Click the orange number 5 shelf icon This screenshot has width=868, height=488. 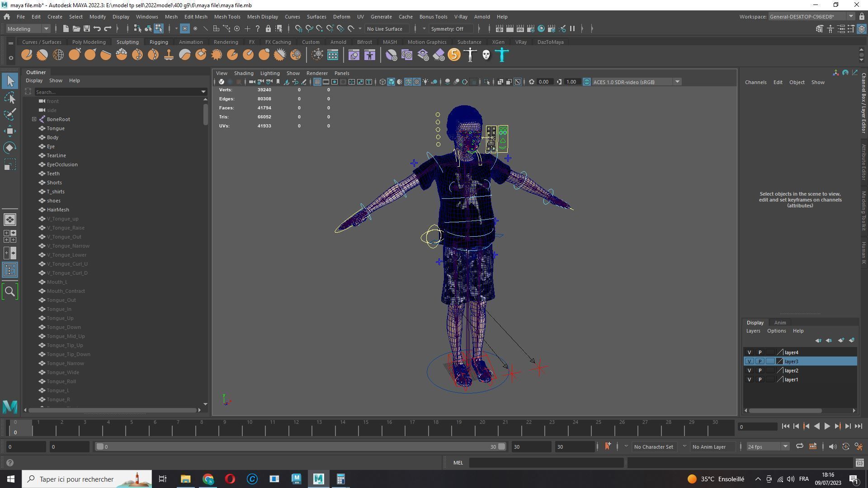tap(454, 55)
